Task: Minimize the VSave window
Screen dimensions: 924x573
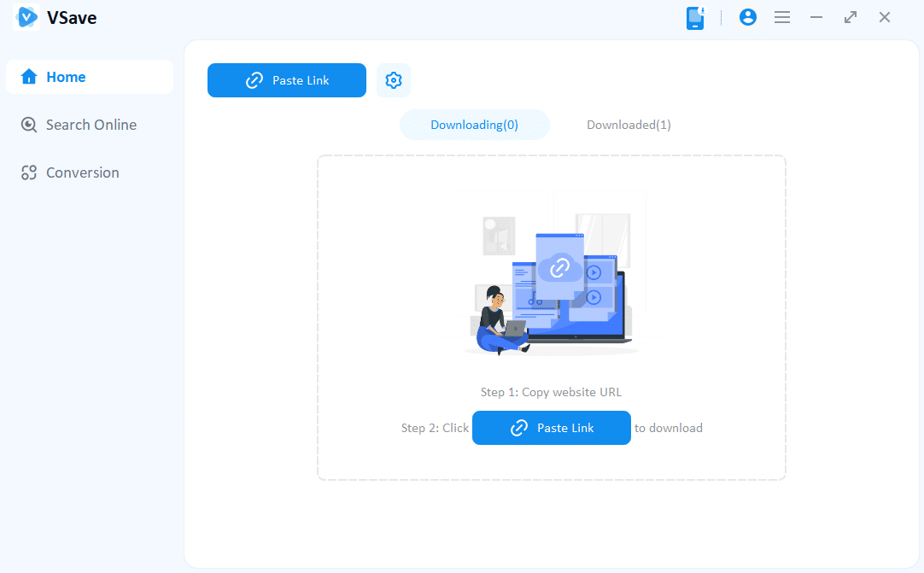Action: click(x=816, y=17)
